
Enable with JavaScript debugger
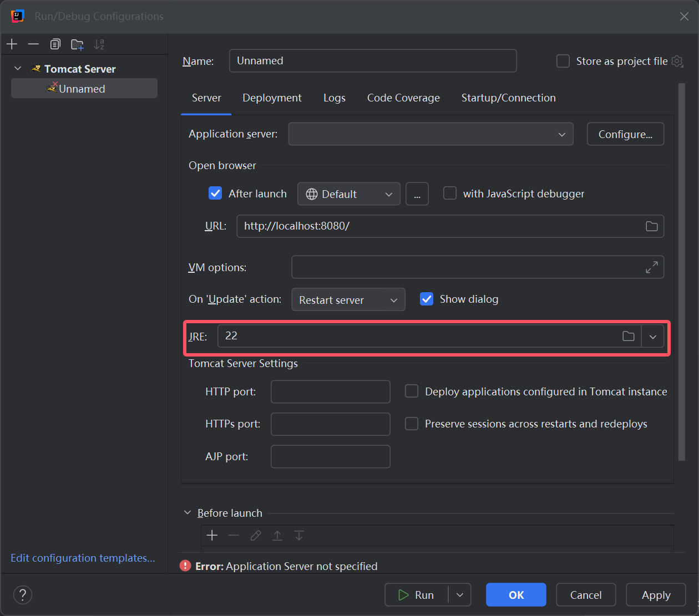pyautogui.click(x=450, y=193)
